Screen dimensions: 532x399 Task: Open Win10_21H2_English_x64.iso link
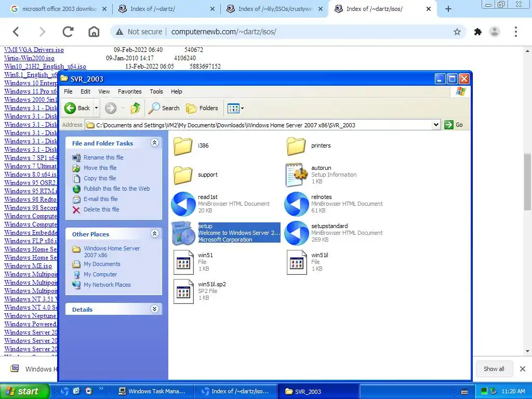[x=45, y=66]
